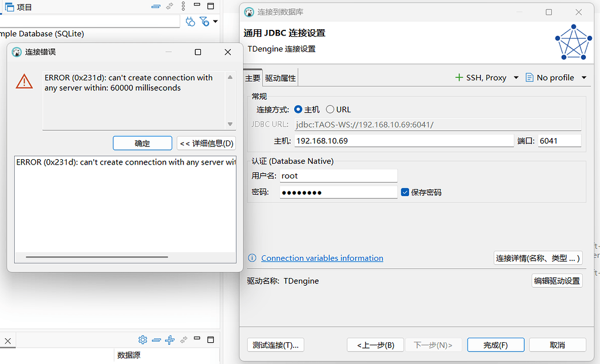Switch to the 主要 tab

pos(253,78)
